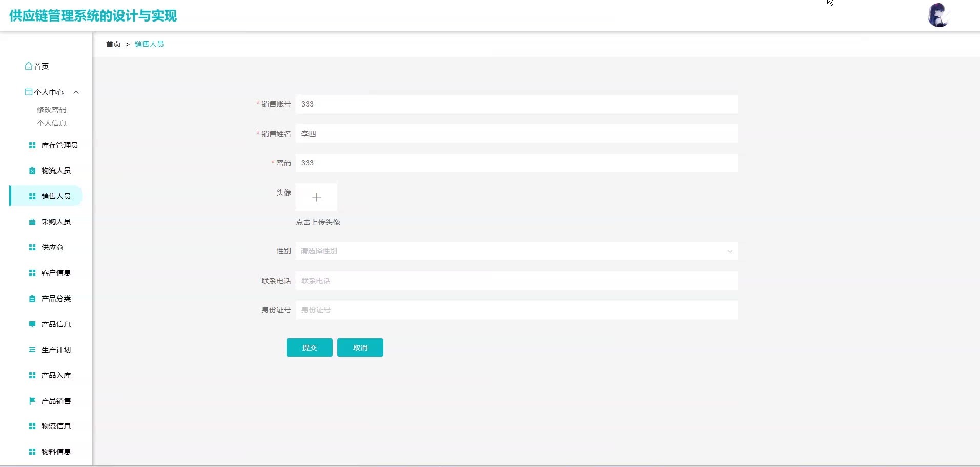Click the 首页 breadcrumb link
Image resolution: width=980 pixels, height=467 pixels.
(x=113, y=44)
